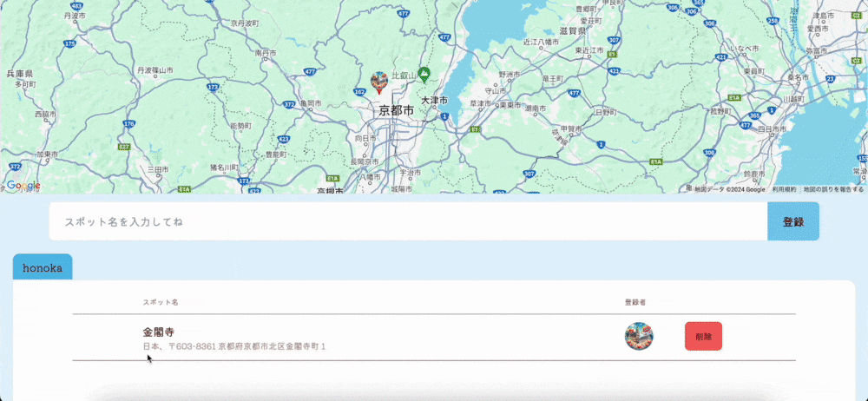The width and height of the screenshot is (868, 401).
Task: Click the 甲賀市 label on the map
Action: point(571,128)
